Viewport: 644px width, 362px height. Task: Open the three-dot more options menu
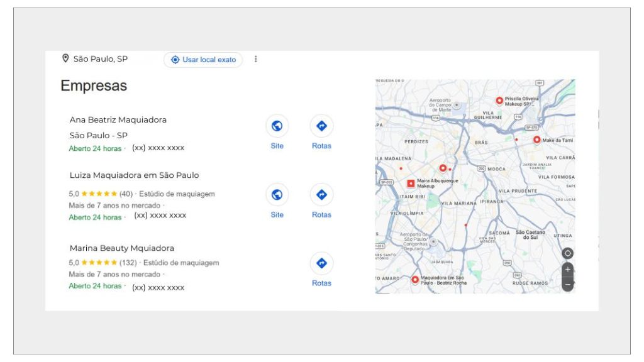point(255,59)
